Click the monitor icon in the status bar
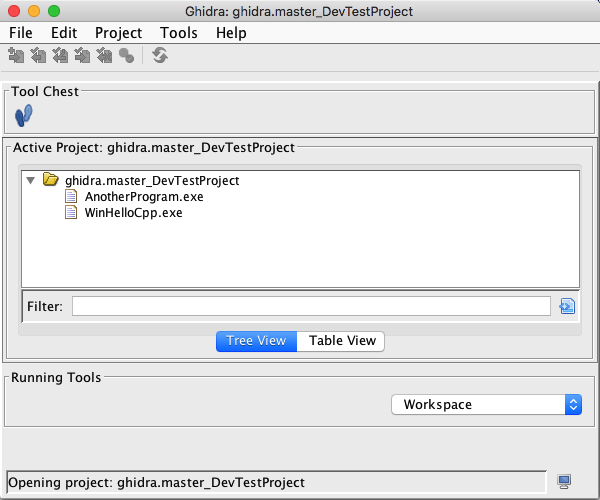This screenshot has width=600, height=500. [564, 482]
